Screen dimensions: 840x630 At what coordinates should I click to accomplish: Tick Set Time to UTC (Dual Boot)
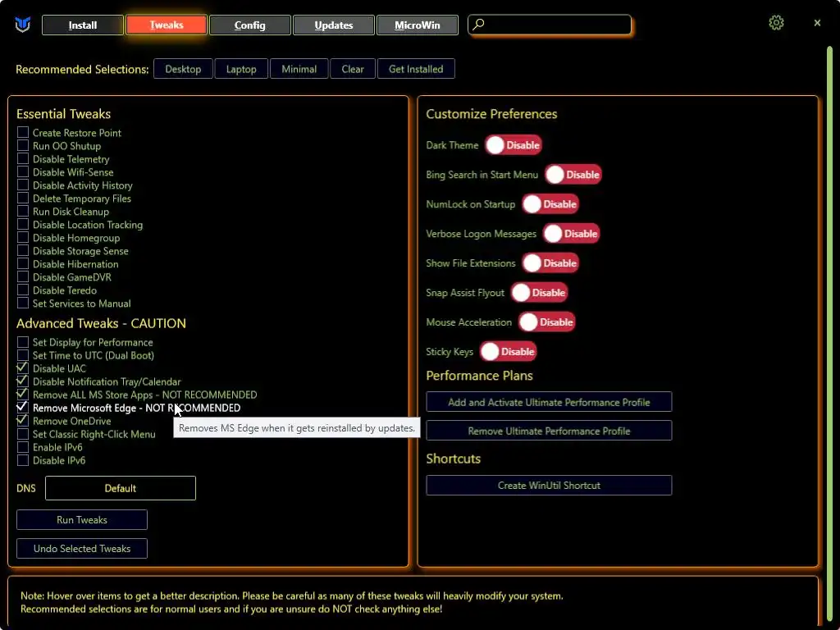[22, 355]
